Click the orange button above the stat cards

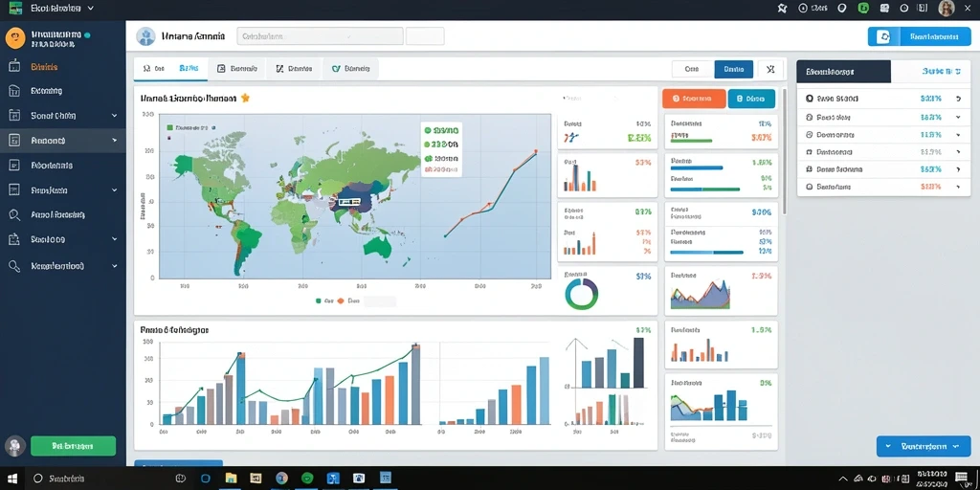point(694,99)
